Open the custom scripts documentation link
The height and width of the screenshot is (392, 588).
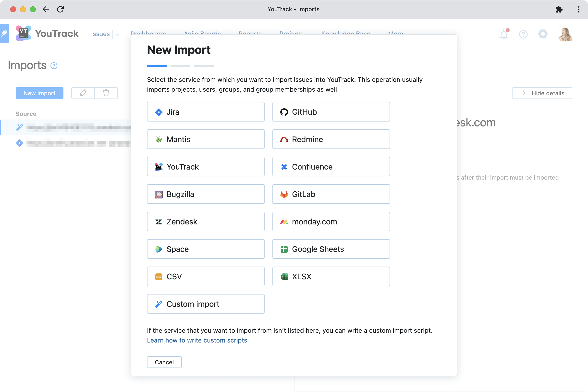[197, 340]
